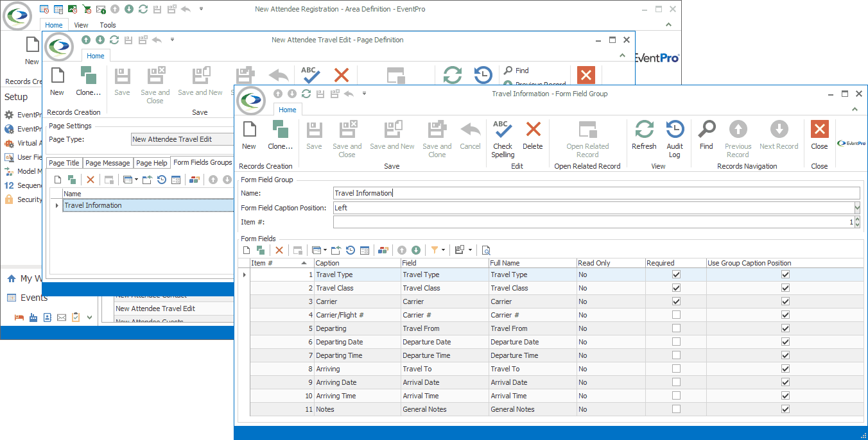This screenshot has width=868, height=440.
Task: Click move-down arrow in Form Fields toolbar
Action: 416,250
